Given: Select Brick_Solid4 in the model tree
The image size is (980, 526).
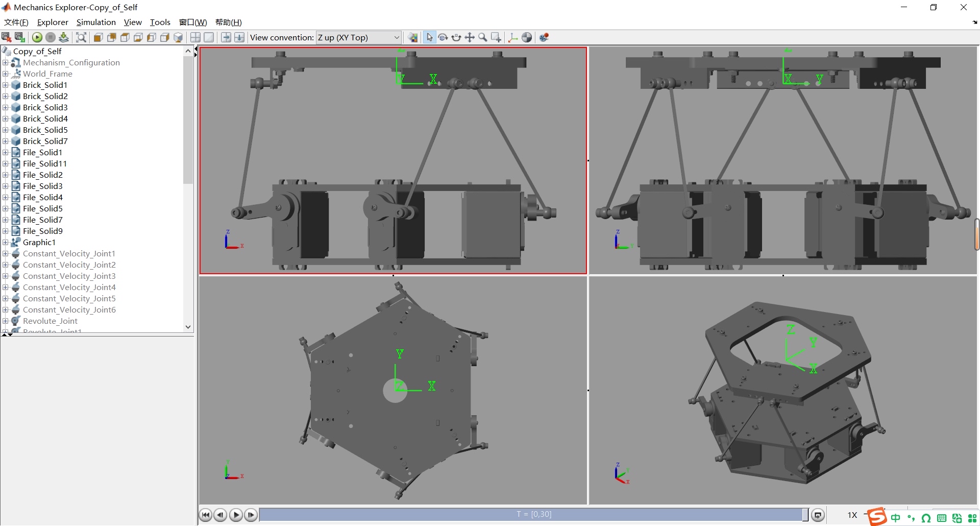Looking at the screenshot, I should pos(45,118).
